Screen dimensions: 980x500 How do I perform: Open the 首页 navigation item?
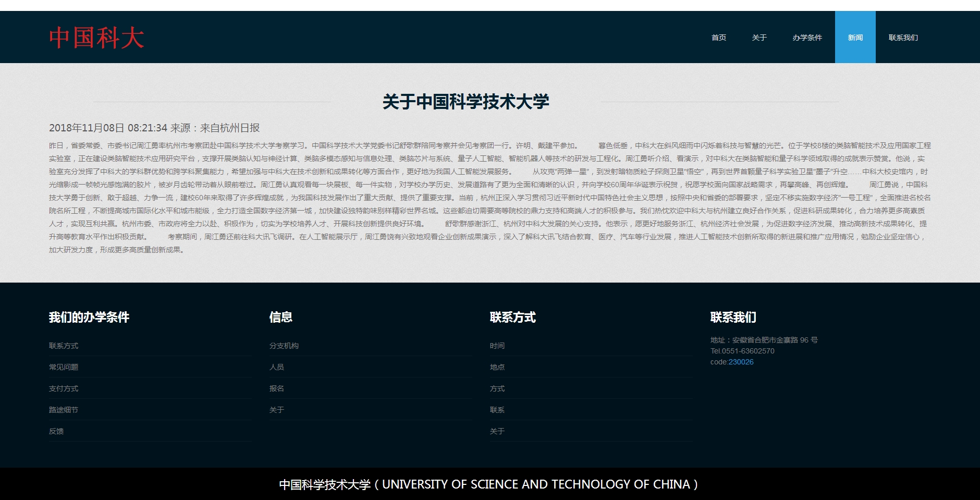(718, 38)
